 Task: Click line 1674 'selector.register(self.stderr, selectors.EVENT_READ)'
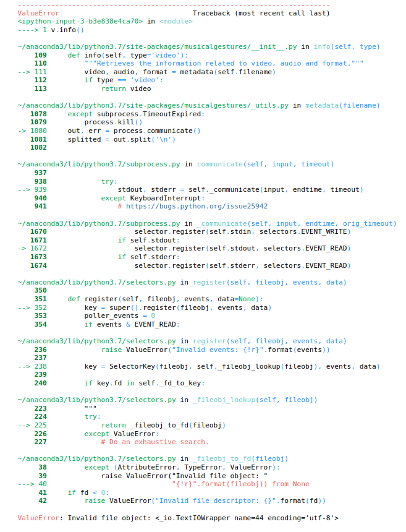[x=243, y=265]
